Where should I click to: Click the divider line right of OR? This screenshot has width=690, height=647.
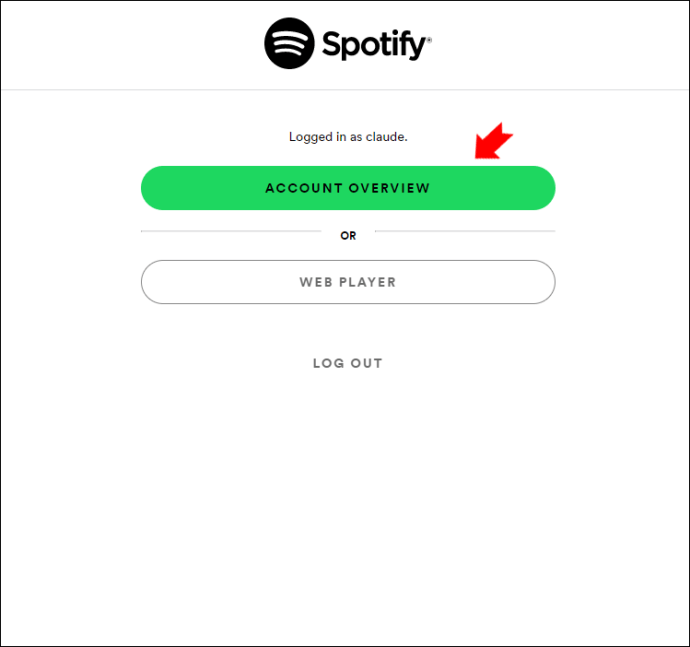pyautogui.click(x=465, y=231)
